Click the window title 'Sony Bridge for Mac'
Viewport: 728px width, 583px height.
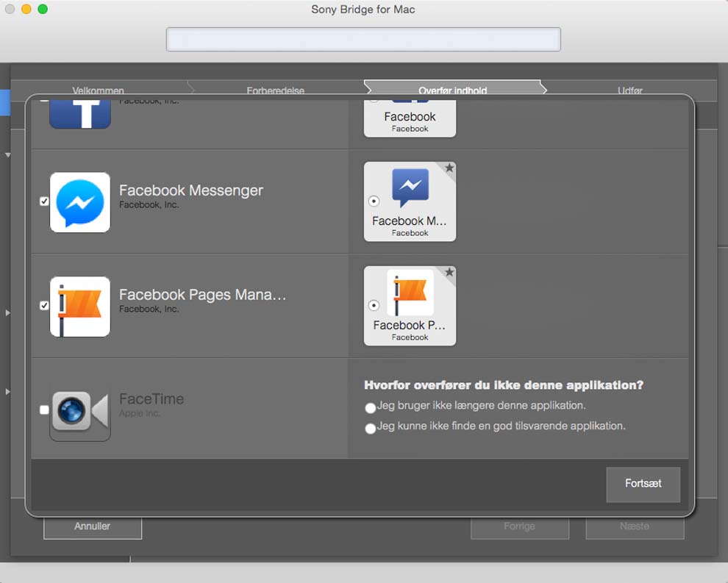click(363, 10)
